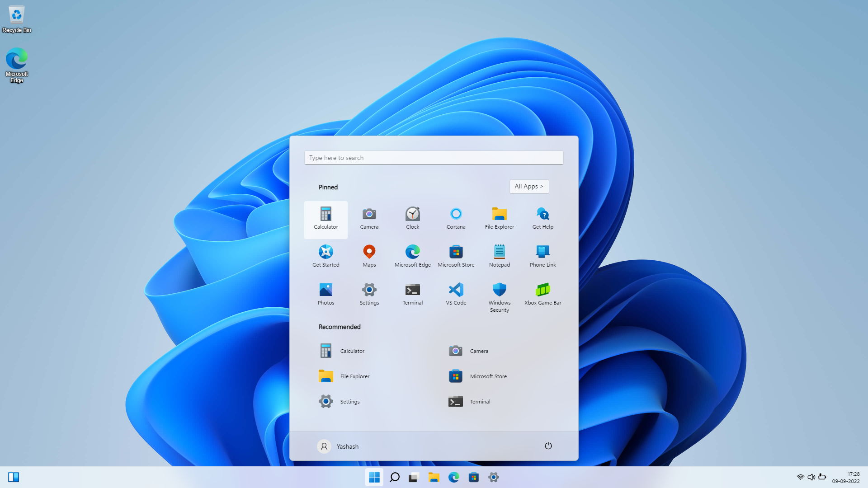Open Notepad from pinned apps
This screenshot has width=868, height=488.
click(x=500, y=256)
